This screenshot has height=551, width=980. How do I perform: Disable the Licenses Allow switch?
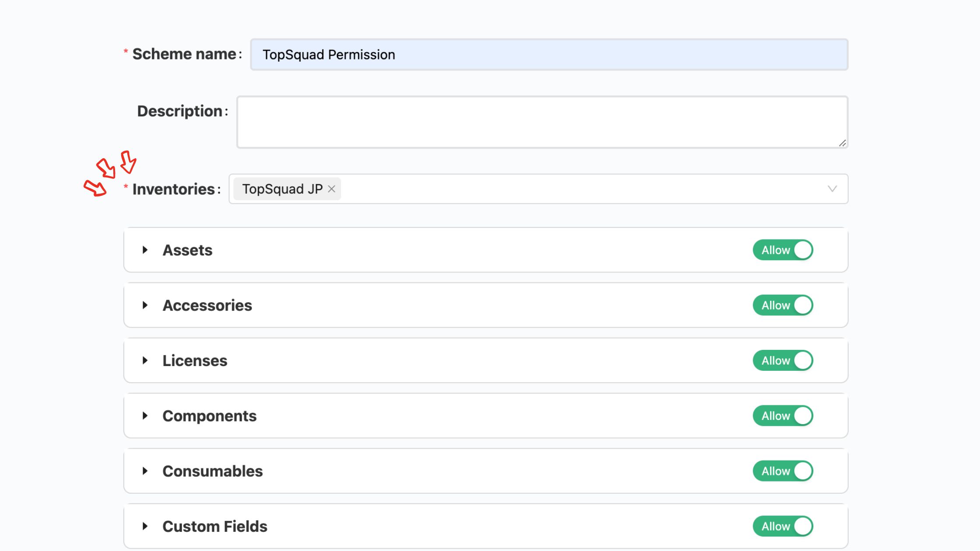pyautogui.click(x=783, y=360)
